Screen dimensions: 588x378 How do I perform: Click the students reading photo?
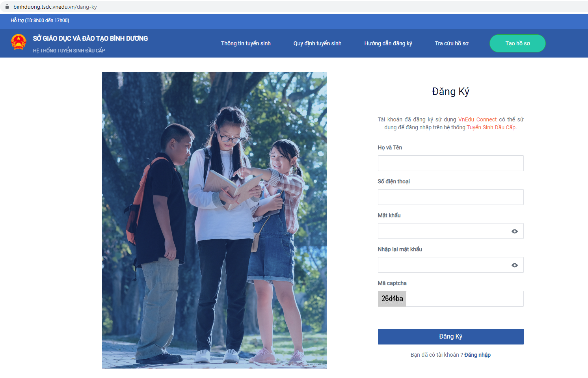[x=214, y=220]
